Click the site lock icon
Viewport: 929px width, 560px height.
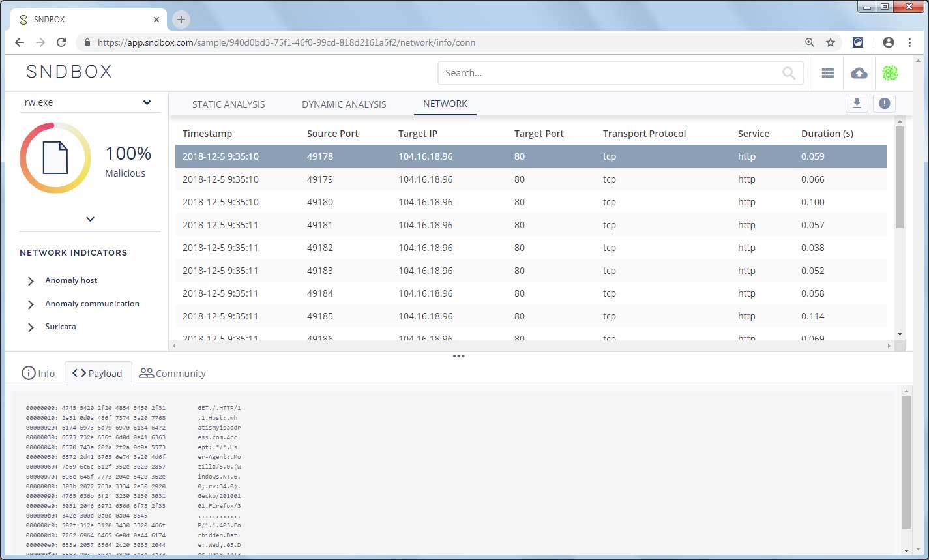click(87, 42)
